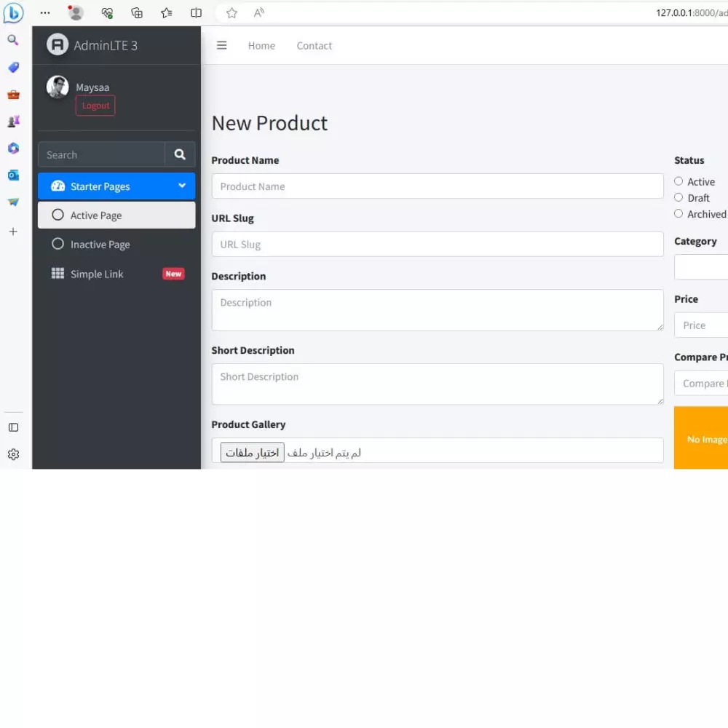Select the Archived status radio
Screen dimensions: 728x728
click(678, 213)
